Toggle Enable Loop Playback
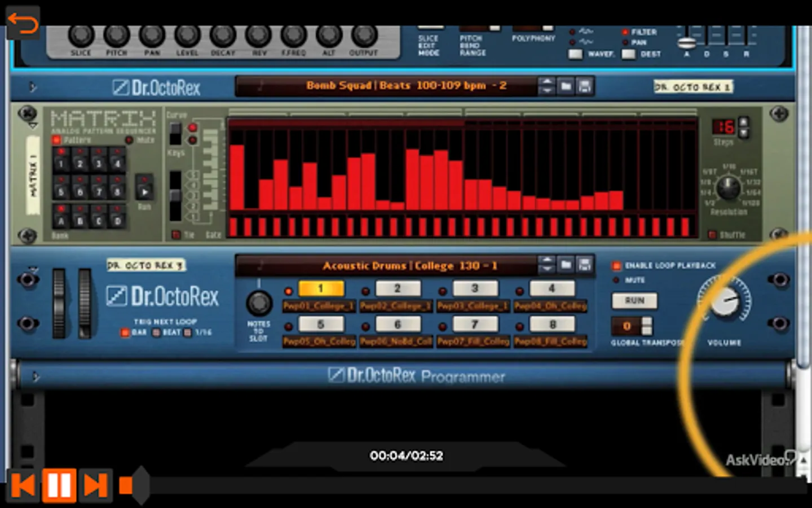812x508 pixels. pos(616,265)
